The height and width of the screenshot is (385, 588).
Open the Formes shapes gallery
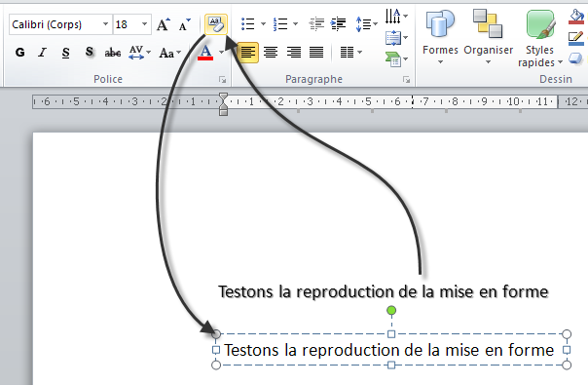click(440, 37)
